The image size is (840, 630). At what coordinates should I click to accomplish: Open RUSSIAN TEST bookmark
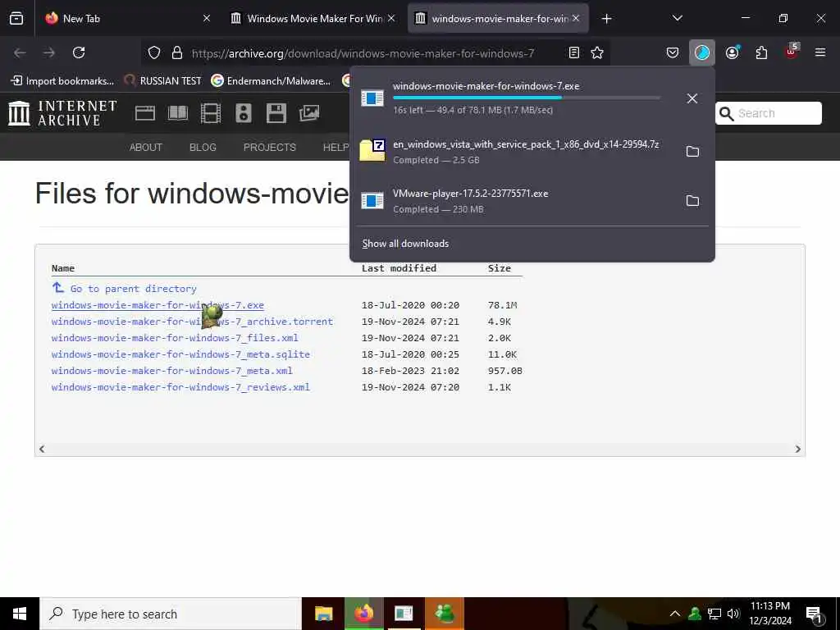162,81
